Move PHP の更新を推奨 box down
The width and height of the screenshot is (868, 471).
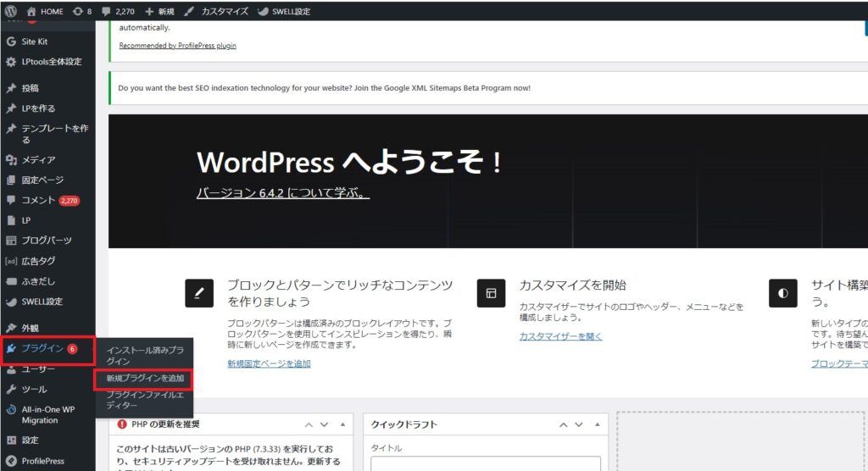[x=325, y=424]
